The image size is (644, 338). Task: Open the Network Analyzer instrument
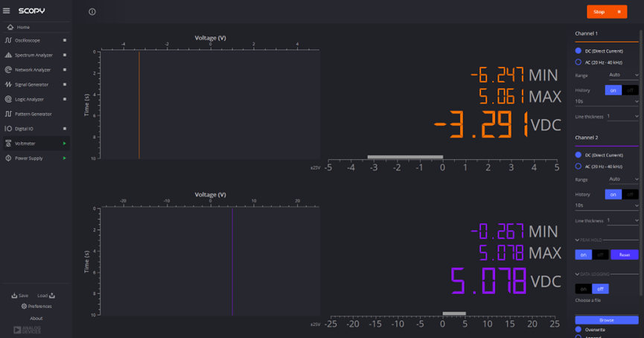(33, 70)
